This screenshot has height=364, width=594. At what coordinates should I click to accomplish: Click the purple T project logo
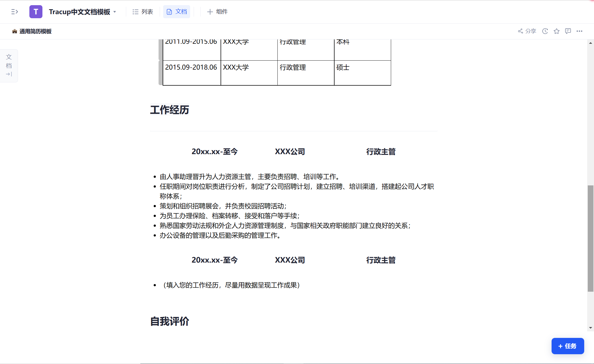pyautogui.click(x=36, y=12)
